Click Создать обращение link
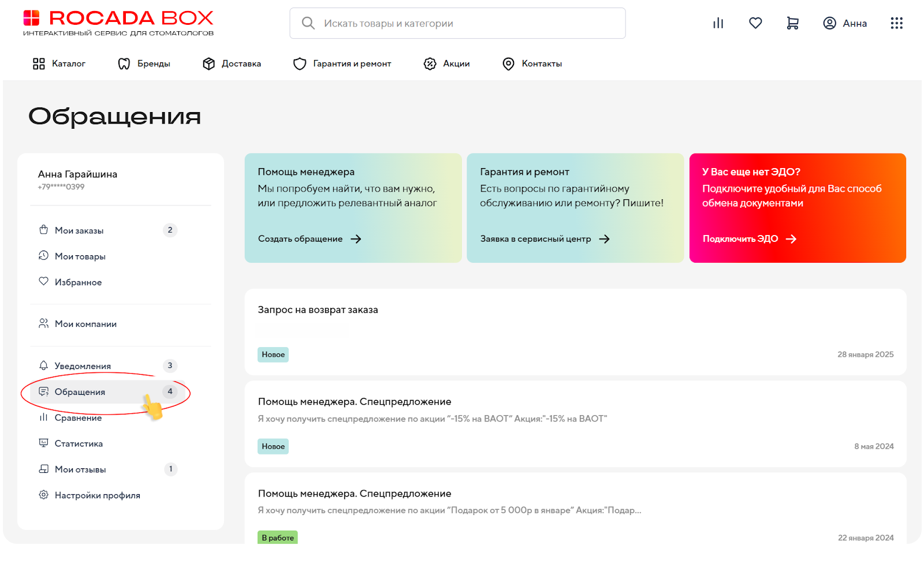The width and height of the screenshot is (924, 563). 300,239
